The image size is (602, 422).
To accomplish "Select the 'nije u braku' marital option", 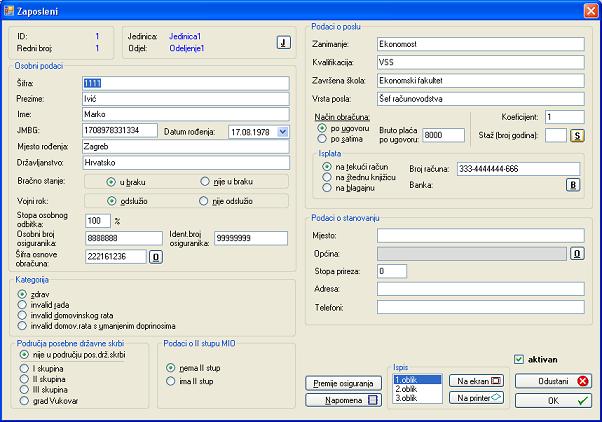I will click(x=205, y=182).
